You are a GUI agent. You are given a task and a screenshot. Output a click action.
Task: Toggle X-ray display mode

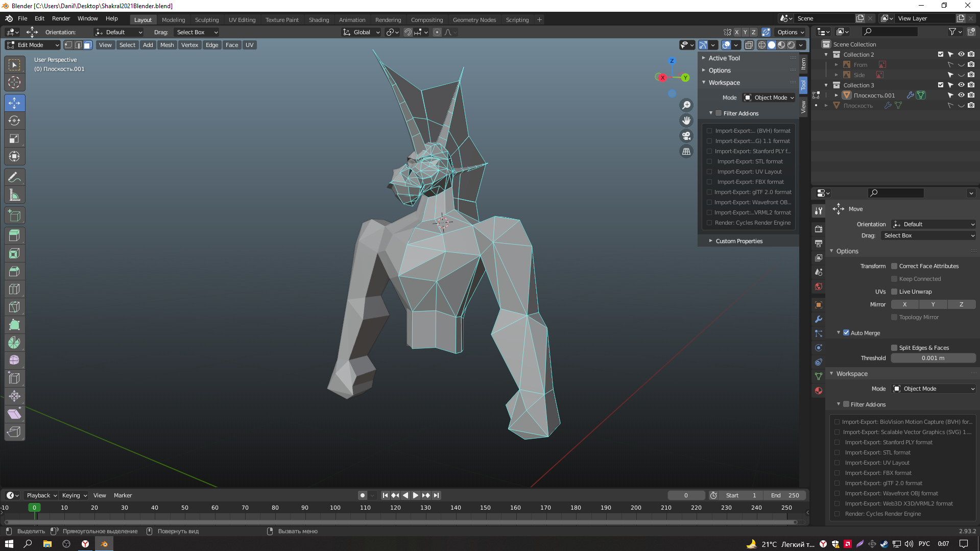tap(749, 45)
